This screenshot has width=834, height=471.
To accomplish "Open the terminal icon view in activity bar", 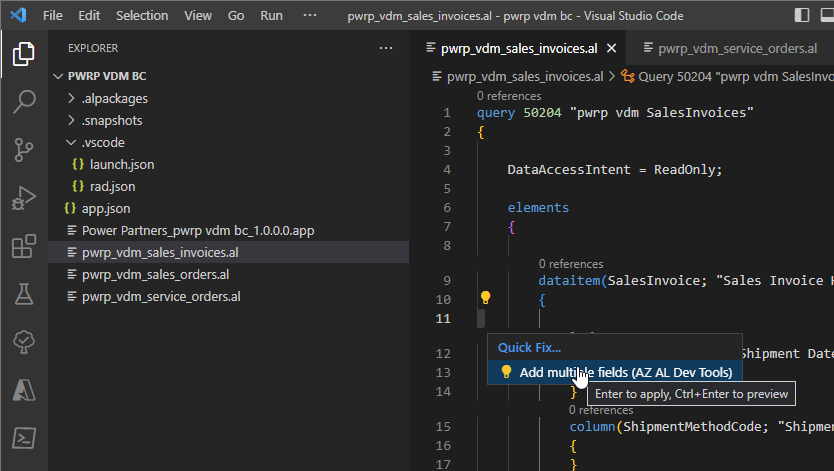I will (x=23, y=438).
